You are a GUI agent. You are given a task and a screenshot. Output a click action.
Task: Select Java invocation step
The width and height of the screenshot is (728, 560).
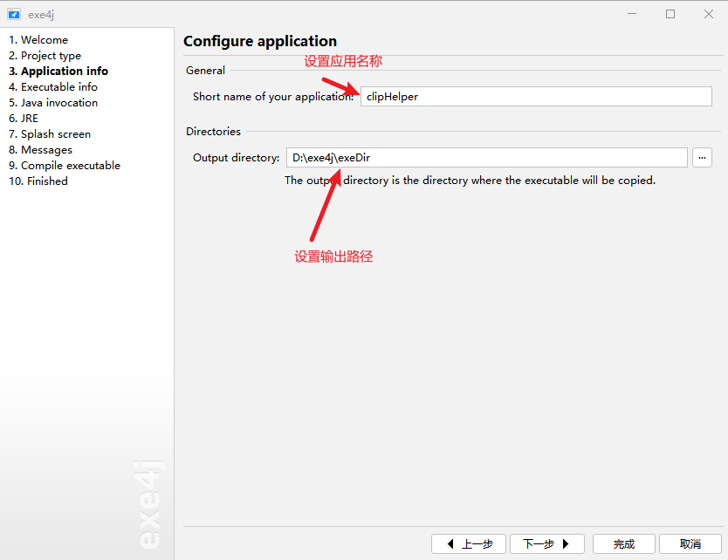pos(53,103)
